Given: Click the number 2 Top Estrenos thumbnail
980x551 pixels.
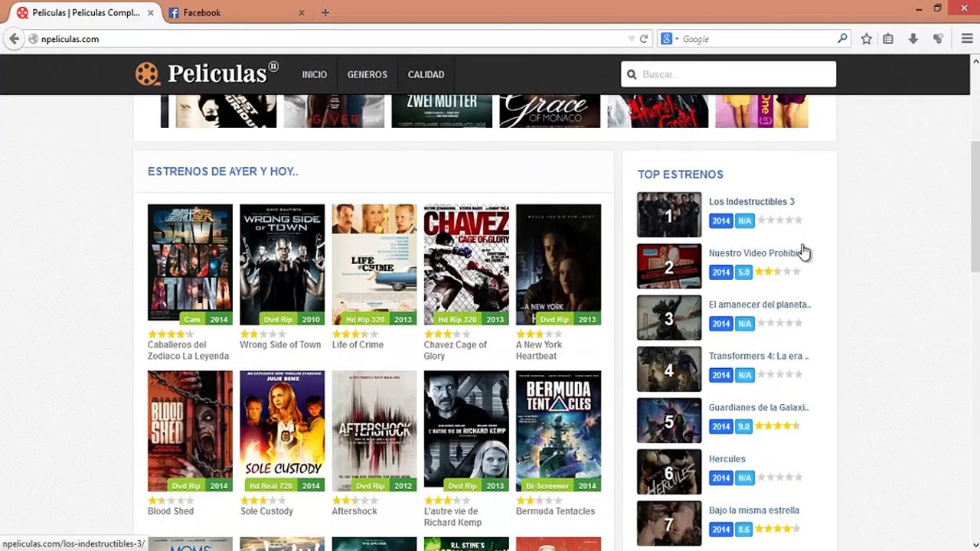Looking at the screenshot, I should coord(669,266).
